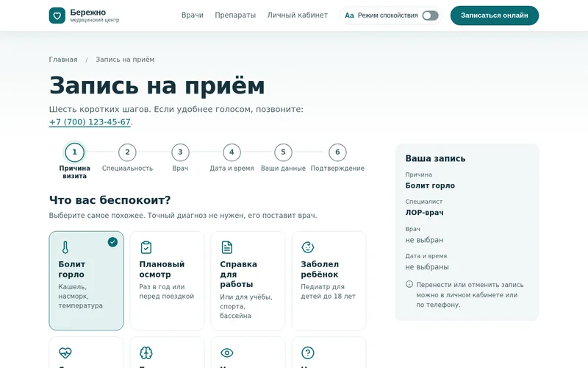Toggle the Режим спокойствия switch
This screenshot has width=588, height=368.
pyautogui.click(x=430, y=15)
